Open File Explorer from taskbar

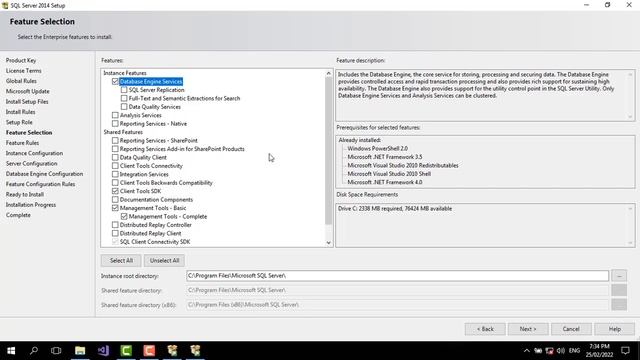pyautogui.click(x=80, y=351)
